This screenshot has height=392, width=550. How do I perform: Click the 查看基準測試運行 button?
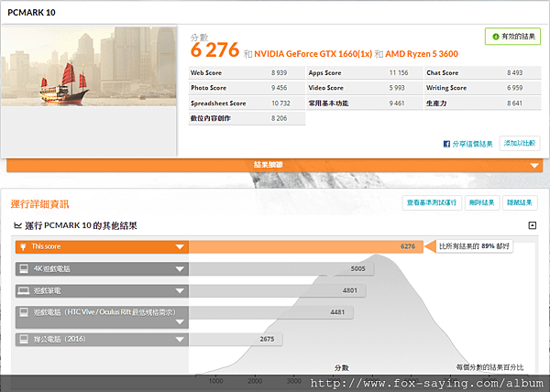point(432,202)
